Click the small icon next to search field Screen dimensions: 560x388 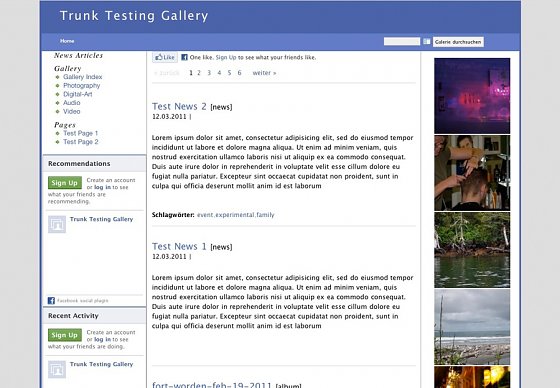426,42
